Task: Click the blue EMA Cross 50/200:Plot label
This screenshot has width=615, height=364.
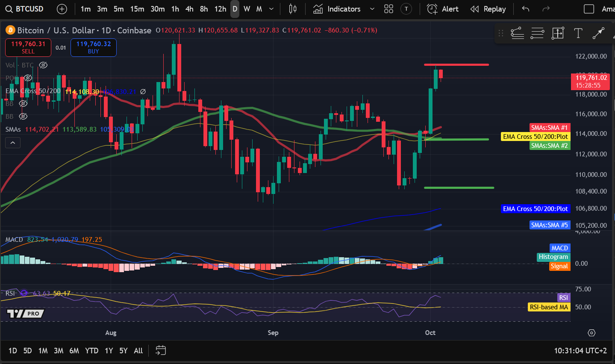Action: (536, 209)
